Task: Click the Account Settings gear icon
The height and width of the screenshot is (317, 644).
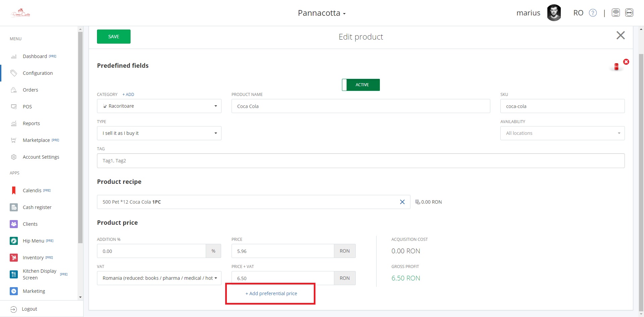Action: point(14,157)
